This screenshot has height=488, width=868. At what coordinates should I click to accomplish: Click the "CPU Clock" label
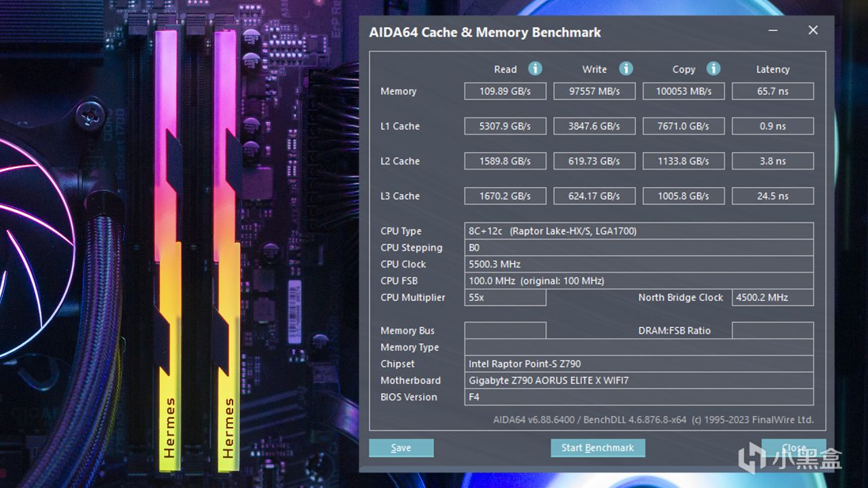click(x=403, y=264)
